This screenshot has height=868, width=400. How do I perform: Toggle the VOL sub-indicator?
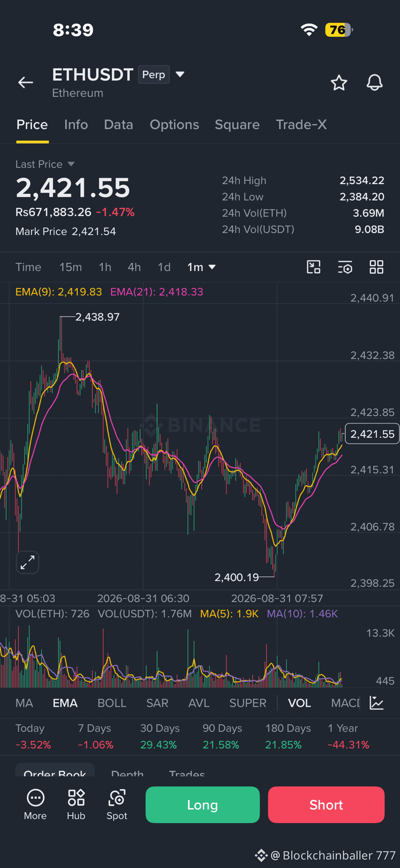pos(300,703)
